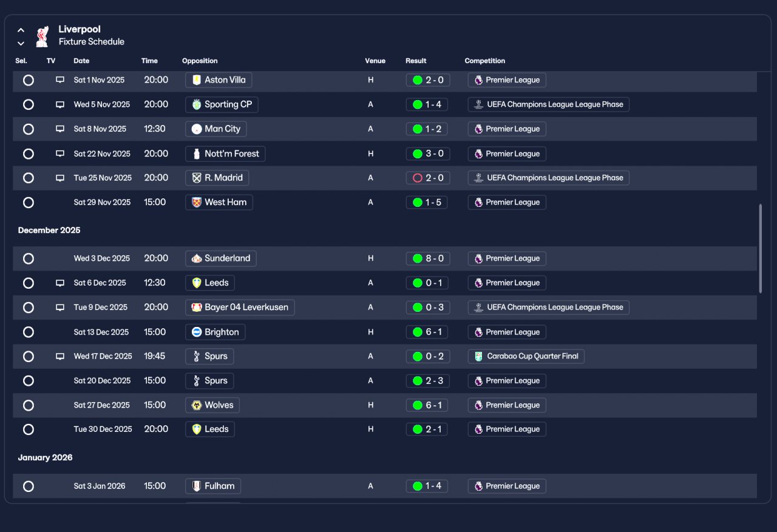The height and width of the screenshot is (532, 777).
Task: Click the vertical scrollbar thumb
Action: [760, 249]
